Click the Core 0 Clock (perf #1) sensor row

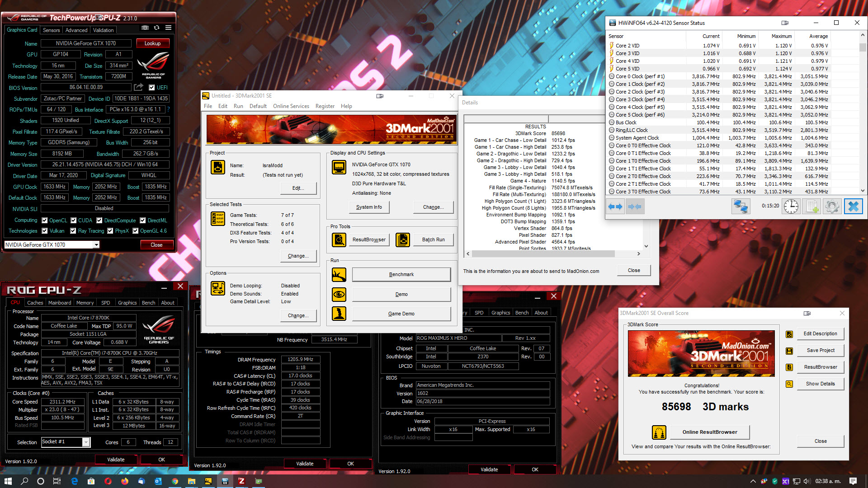(x=720, y=76)
